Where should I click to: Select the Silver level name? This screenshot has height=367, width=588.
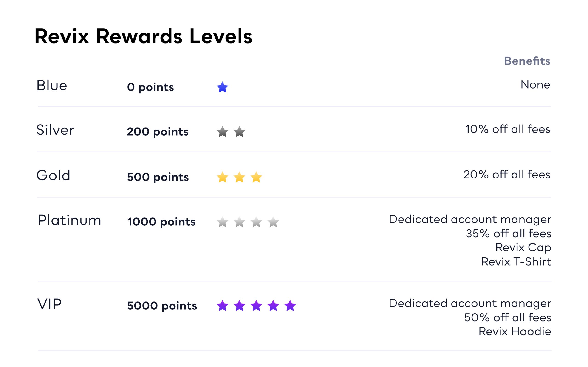(x=55, y=130)
